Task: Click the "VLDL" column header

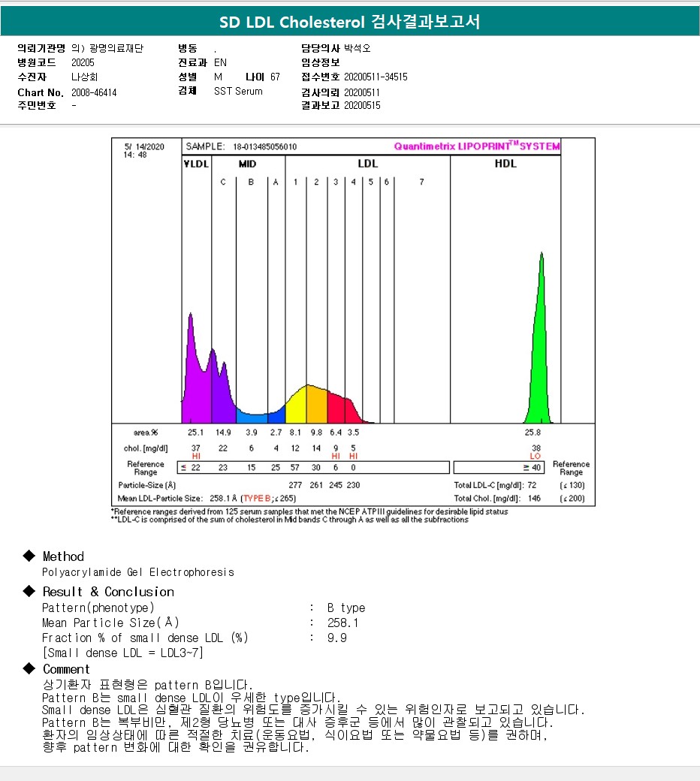Action: pos(196,164)
